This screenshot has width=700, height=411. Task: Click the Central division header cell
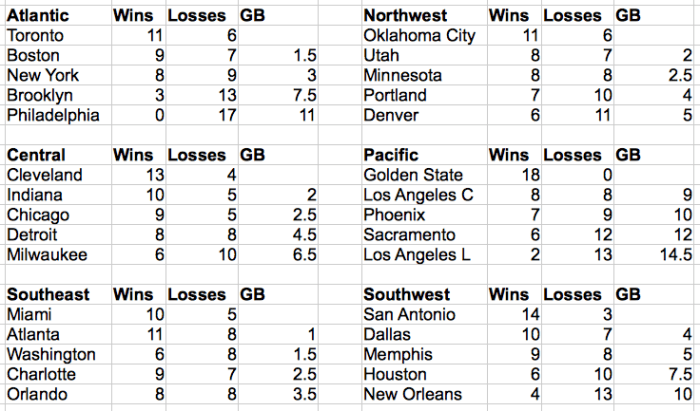36,155
